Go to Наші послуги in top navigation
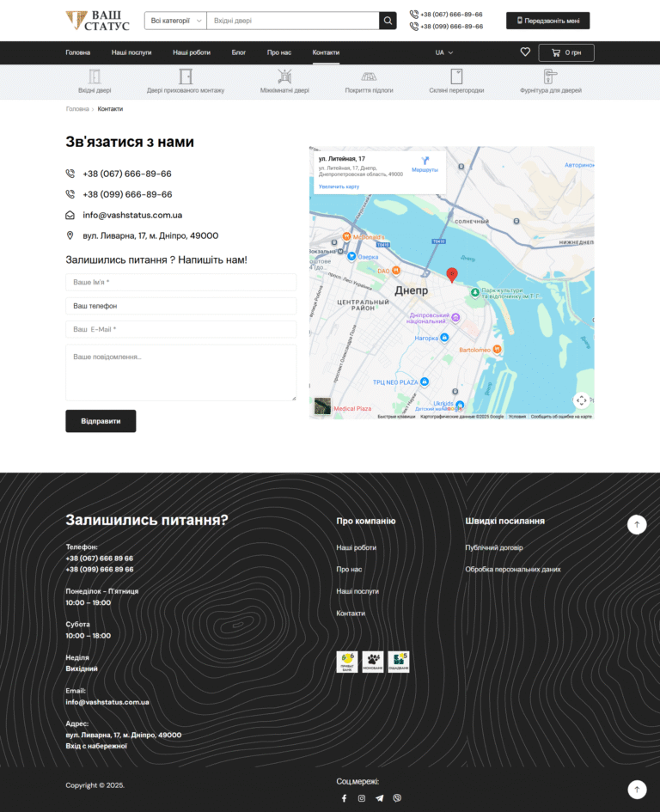 coord(131,52)
